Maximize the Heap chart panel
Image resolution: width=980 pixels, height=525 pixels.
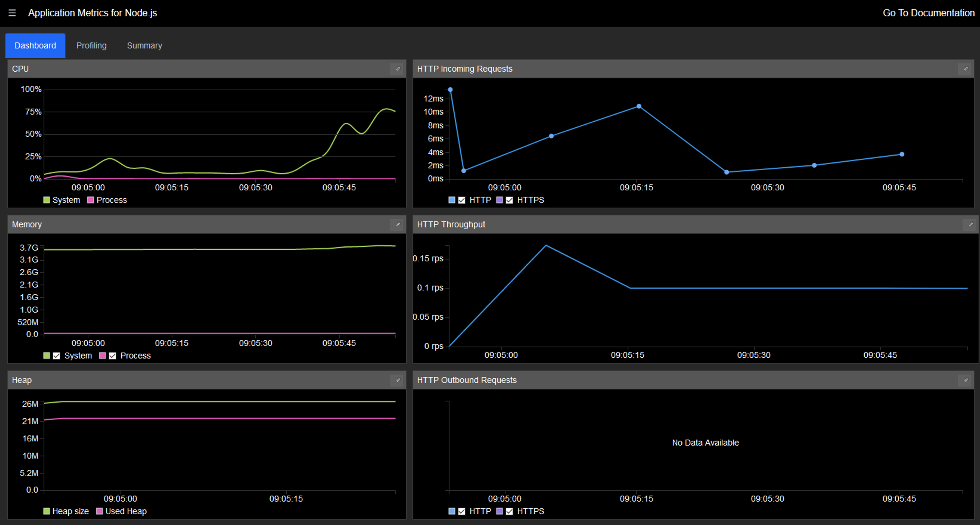click(x=398, y=380)
